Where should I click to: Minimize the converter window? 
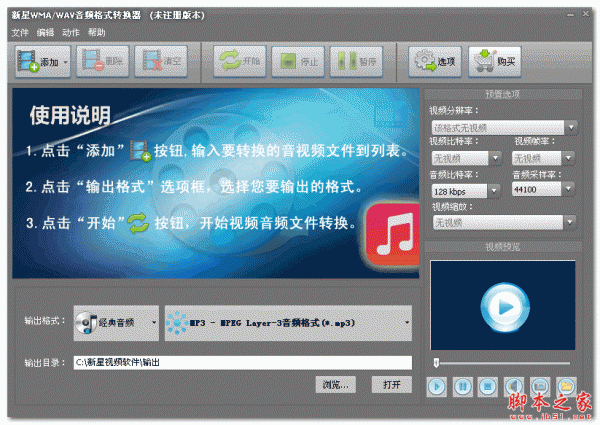tap(570, 15)
